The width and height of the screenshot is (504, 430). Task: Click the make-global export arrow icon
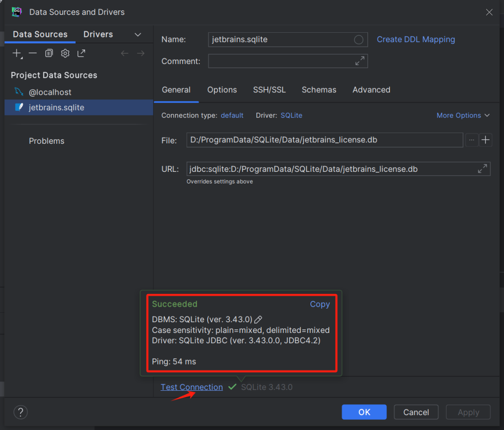pos(81,53)
